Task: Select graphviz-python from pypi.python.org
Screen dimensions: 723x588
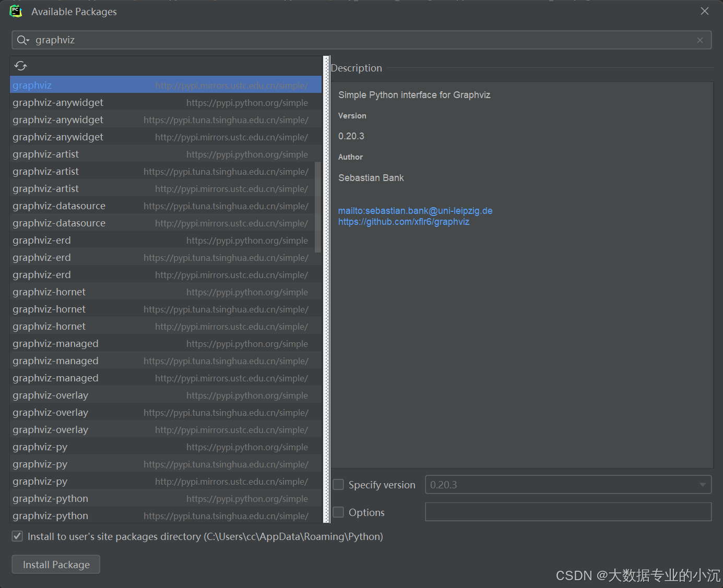Action: point(165,498)
